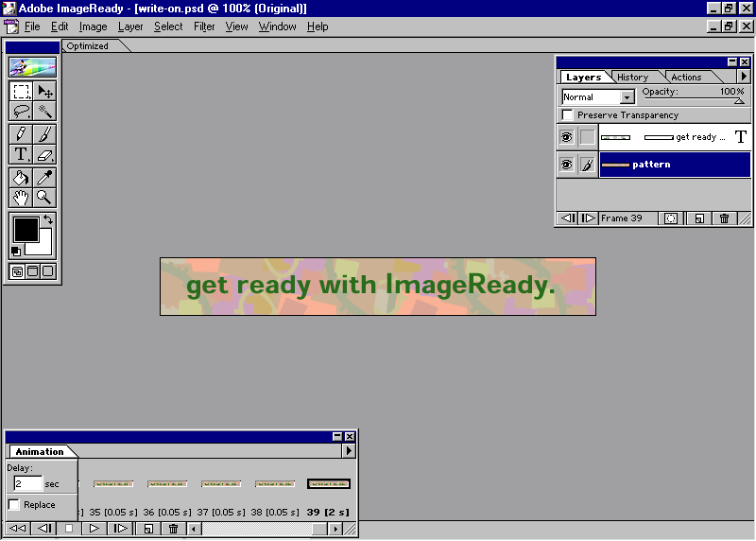Viewport: 756px width, 541px height.
Task: Toggle Preserve Transparency checkbox
Action: [x=568, y=114]
